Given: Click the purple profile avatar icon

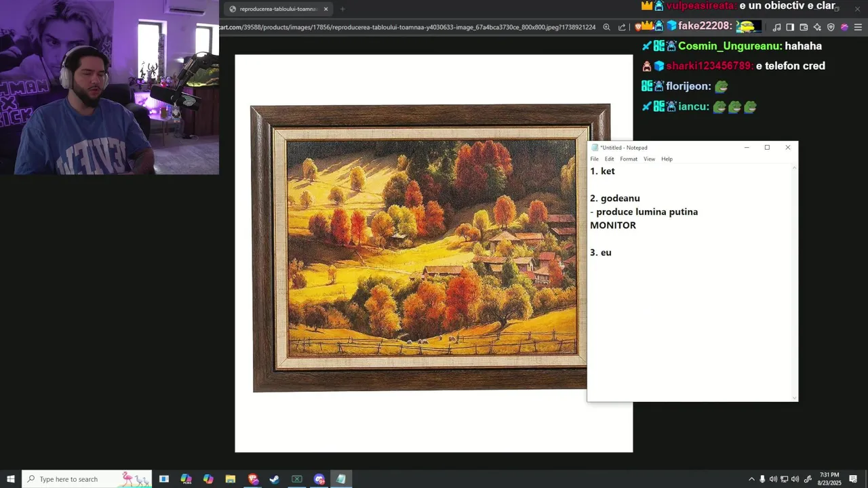Looking at the screenshot, I should point(844,27).
